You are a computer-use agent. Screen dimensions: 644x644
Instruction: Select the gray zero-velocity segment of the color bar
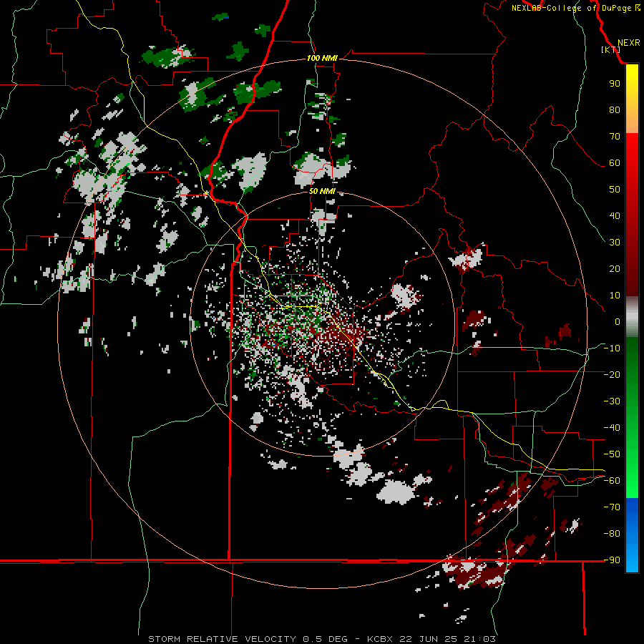pyautogui.click(x=632, y=317)
